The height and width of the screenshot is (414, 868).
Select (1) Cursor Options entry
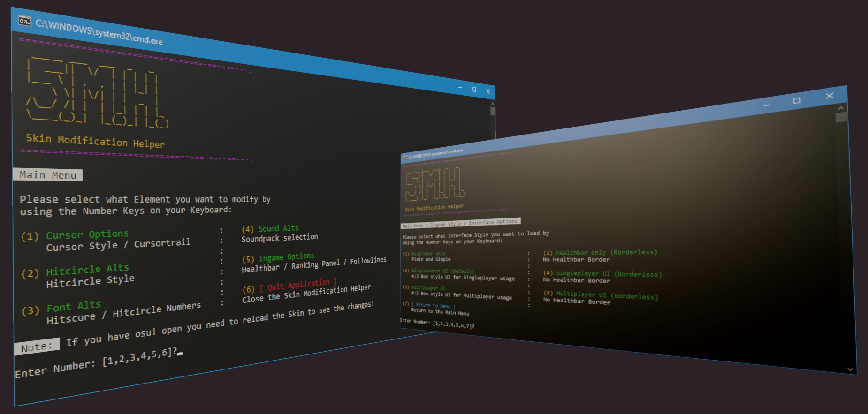(x=75, y=235)
